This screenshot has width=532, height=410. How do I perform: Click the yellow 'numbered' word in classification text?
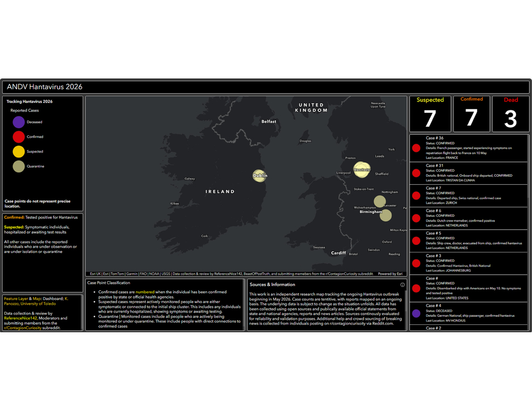click(145, 292)
